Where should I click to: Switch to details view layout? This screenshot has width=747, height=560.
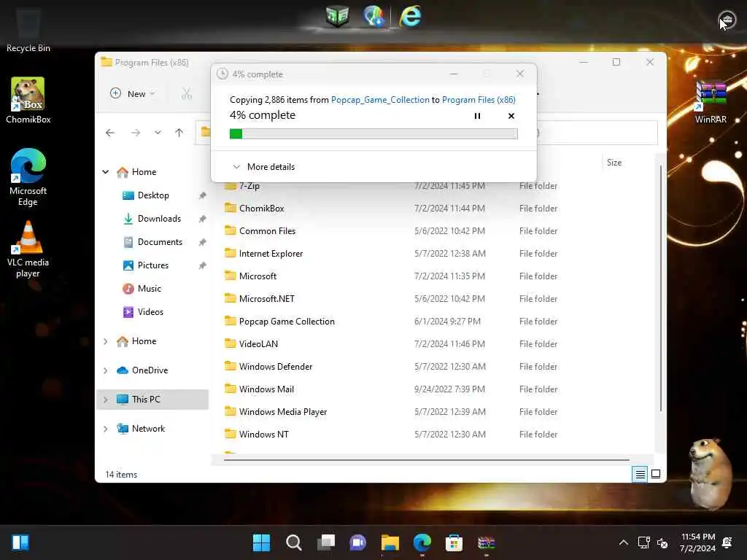click(640, 474)
